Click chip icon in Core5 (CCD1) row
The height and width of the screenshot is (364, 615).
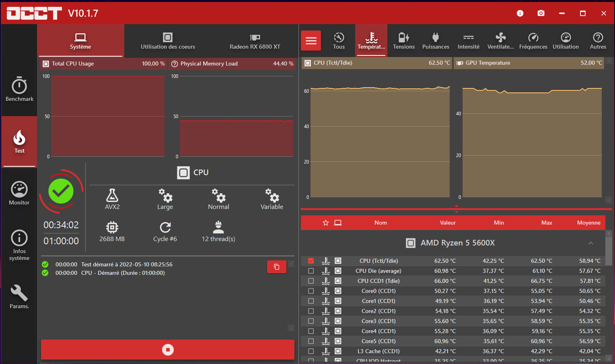[338, 341]
